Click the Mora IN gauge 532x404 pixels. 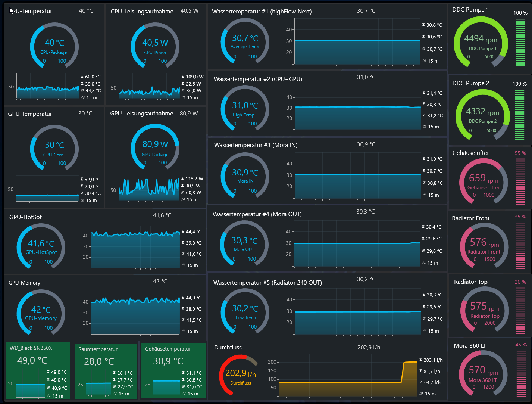[245, 175]
